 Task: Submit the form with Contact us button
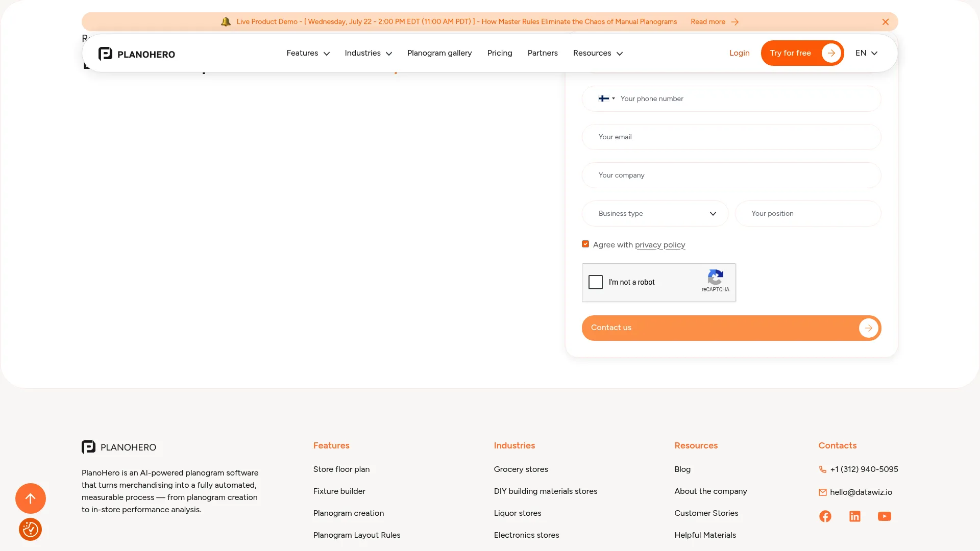coord(731,328)
